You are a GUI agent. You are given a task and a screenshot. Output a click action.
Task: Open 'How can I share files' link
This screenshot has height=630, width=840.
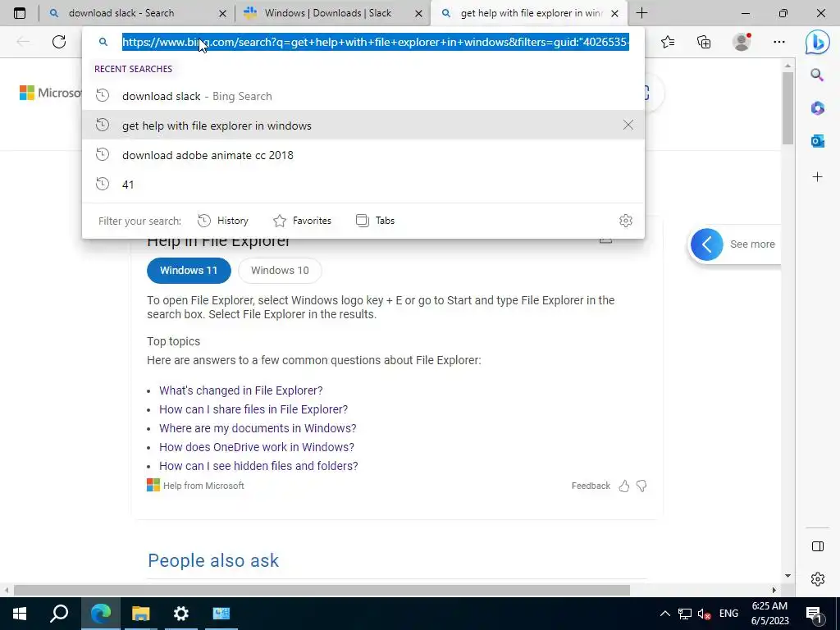[x=253, y=409]
